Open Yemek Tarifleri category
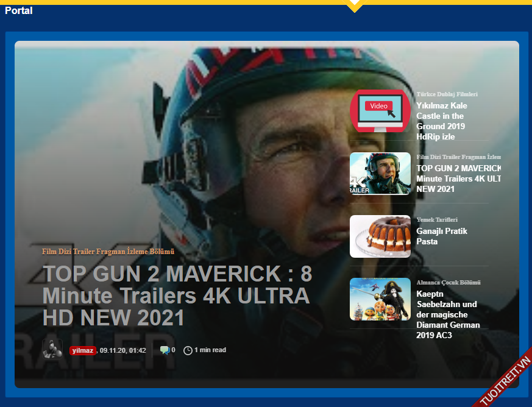The width and height of the screenshot is (532, 407). click(x=437, y=219)
